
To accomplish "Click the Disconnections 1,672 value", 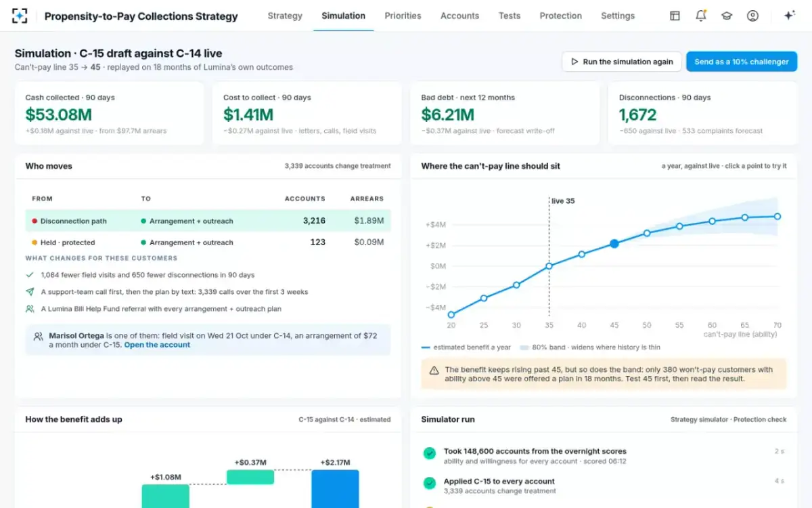I will tap(637, 115).
